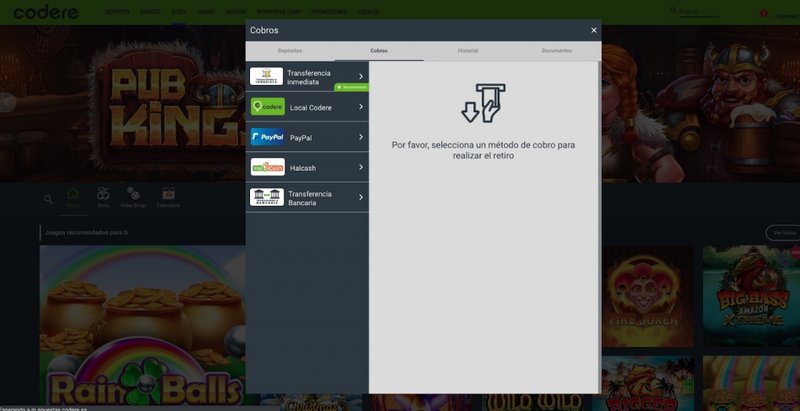Close the Cobros dialog with X
Viewport: 800px width, 411px height.
pos(593,30)
